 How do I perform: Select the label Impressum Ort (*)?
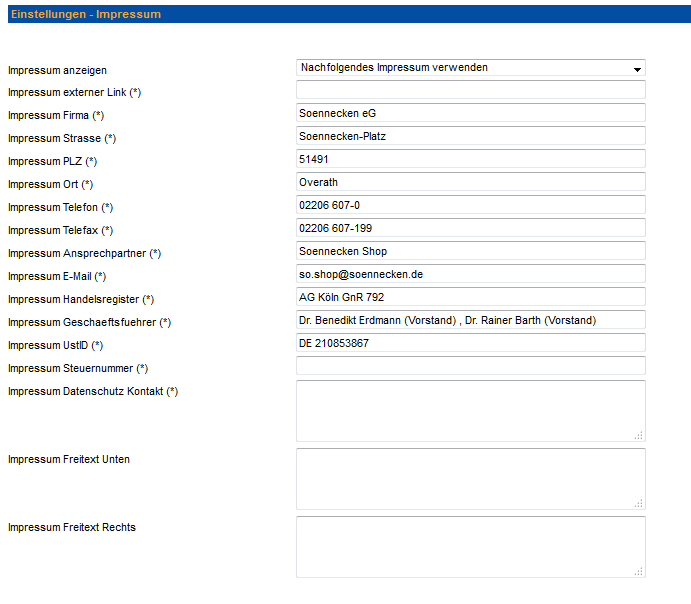tap(51, 184)
